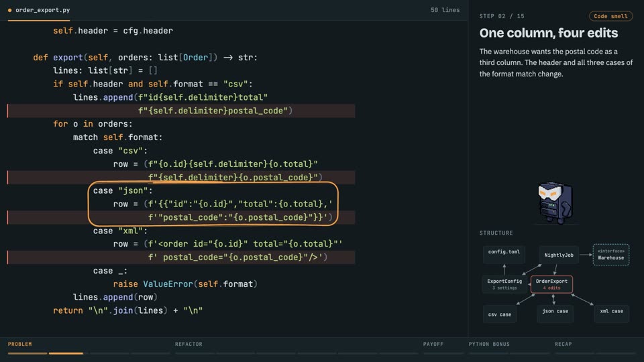Viewport: 644px width, 362px height.
Task: Click the "self.header = cfg.header" line
Action: pyautogui.click(x=113, y=31)
